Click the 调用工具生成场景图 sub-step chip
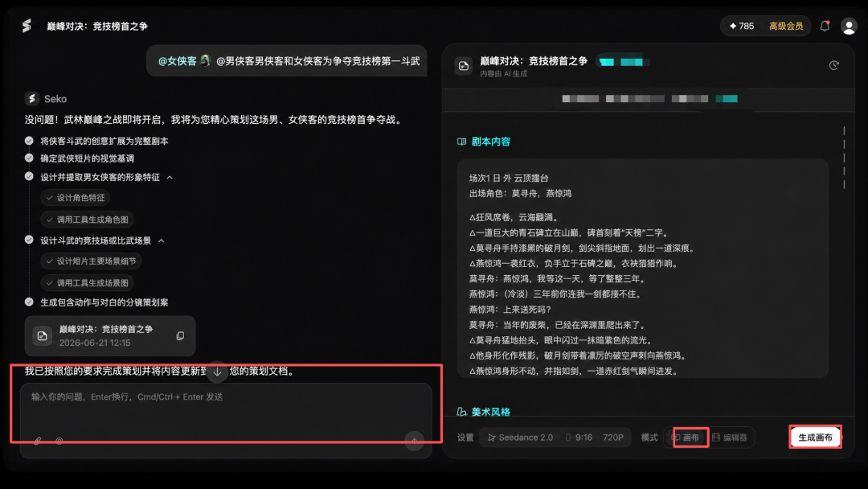868x489 pixels. pos(87,283)
